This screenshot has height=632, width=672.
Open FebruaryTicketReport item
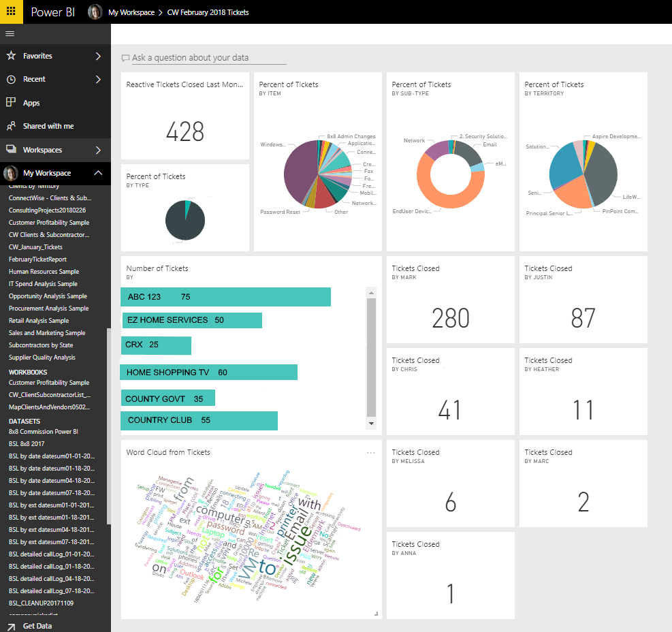37,259
